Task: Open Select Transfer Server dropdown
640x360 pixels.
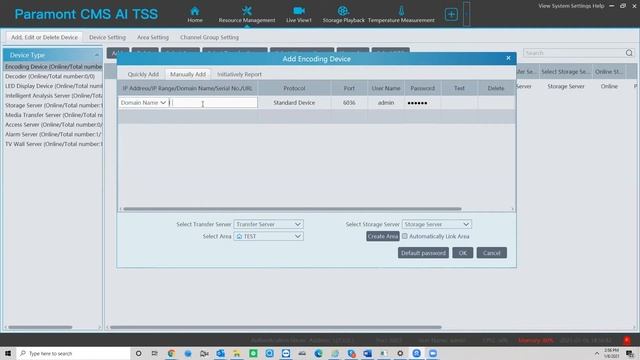Action: [268, 224]
